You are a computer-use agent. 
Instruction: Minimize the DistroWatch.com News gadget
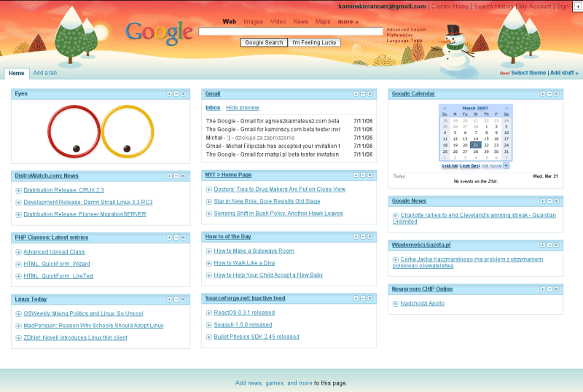point(177,176)
